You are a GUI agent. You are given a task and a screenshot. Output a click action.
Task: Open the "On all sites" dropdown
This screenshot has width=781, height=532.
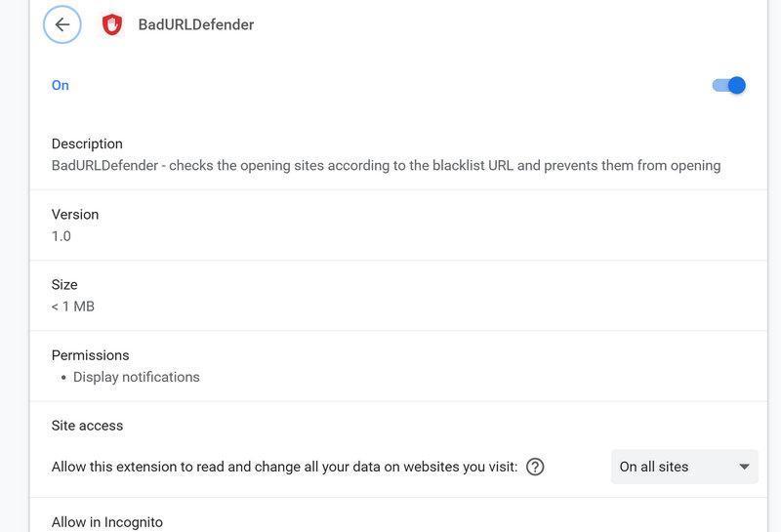pyautogui.click(x=683, y=467)
